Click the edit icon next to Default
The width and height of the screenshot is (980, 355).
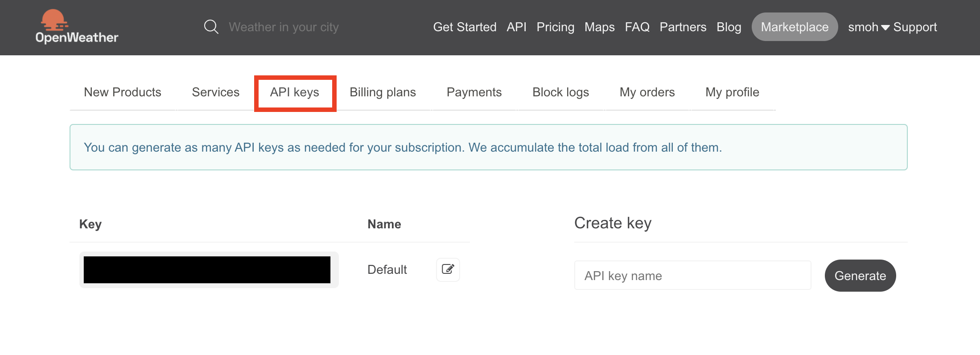click(x=448, y=269)
